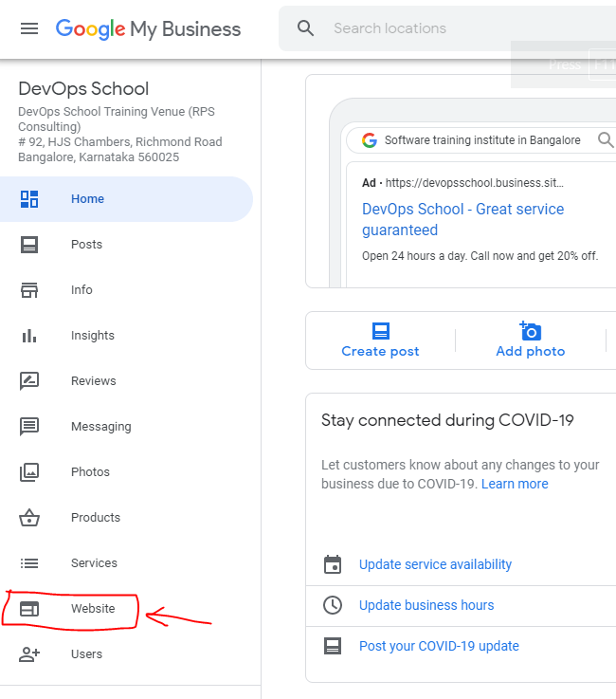Click the clock icon for business hours

point(333,605)
